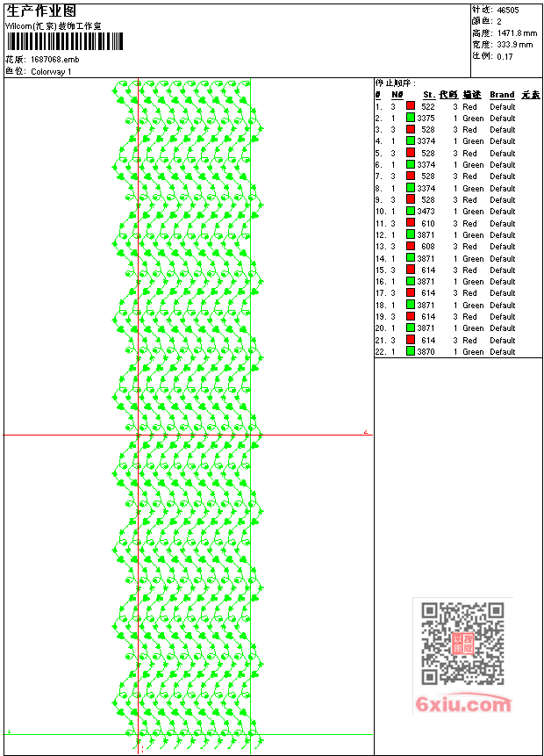Image resolution: width=544 pixels, height=756 pixels.
Task: Select the red swatch in stop row 21
Action: click(x=410, y=340)
